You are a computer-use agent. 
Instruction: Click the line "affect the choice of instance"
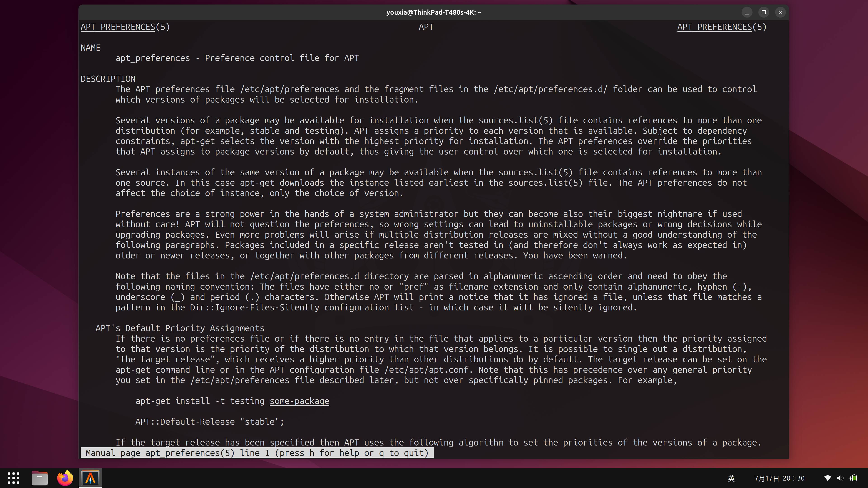click(x=259, y=193)
